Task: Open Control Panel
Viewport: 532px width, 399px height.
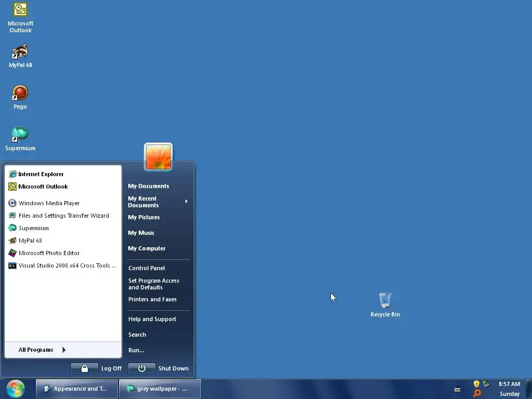Action: [147, 269]
